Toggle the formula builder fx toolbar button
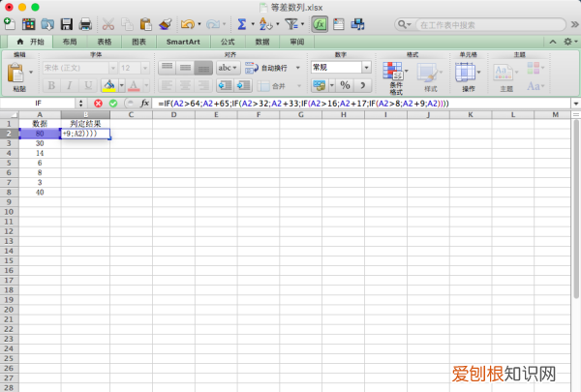The height and width of the screenshot is (392, 581). click(x=318, y=23)
